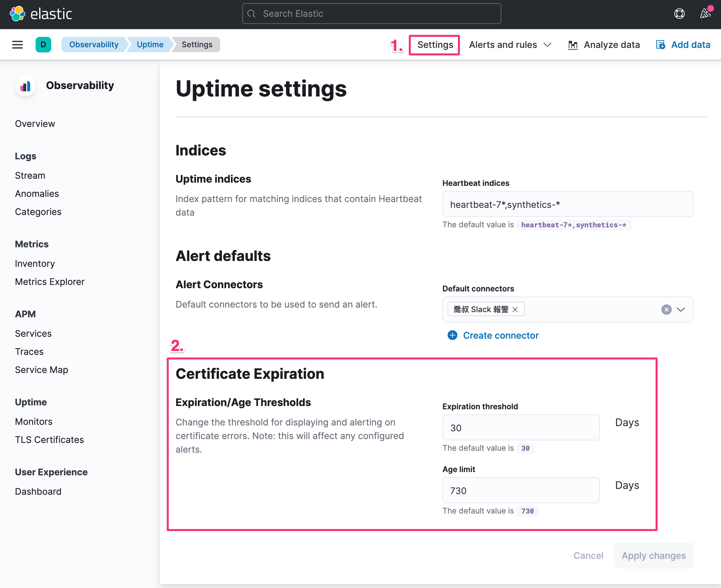721x588 pixels.
Task: Click the default value 730 badge
Action: (527, 511)
